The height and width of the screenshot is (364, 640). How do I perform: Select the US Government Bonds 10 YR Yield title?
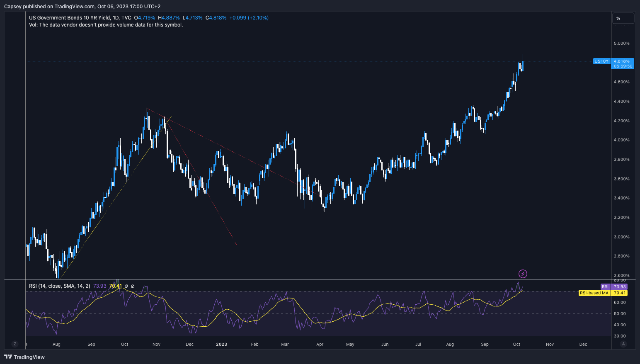pyautogui.click(x=69, y=18)
